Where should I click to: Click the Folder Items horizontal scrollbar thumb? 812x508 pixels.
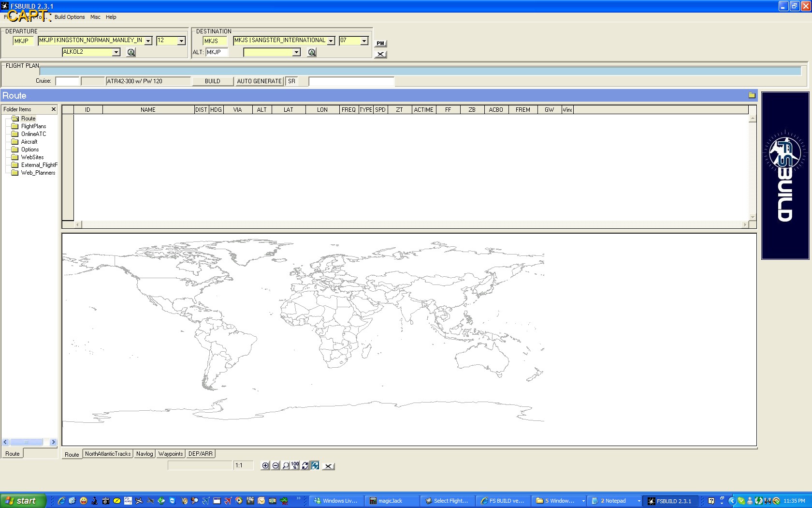[x=26, y=442]
